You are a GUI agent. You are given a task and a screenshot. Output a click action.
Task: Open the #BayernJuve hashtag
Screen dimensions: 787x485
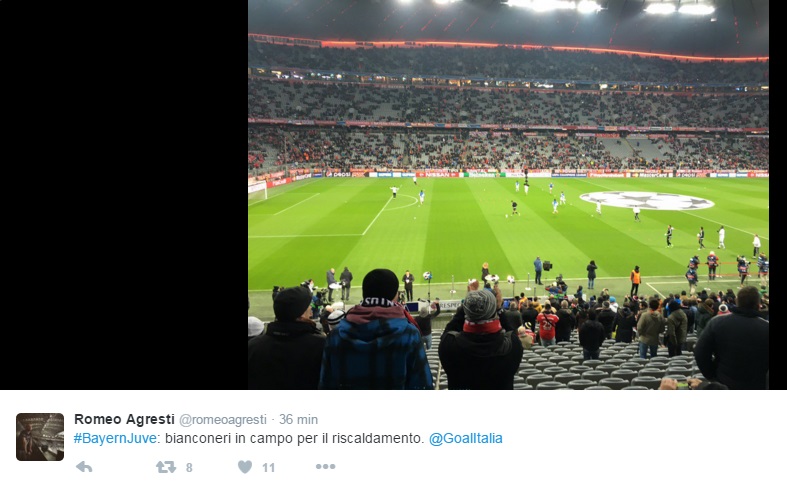[x=115, y=438]
